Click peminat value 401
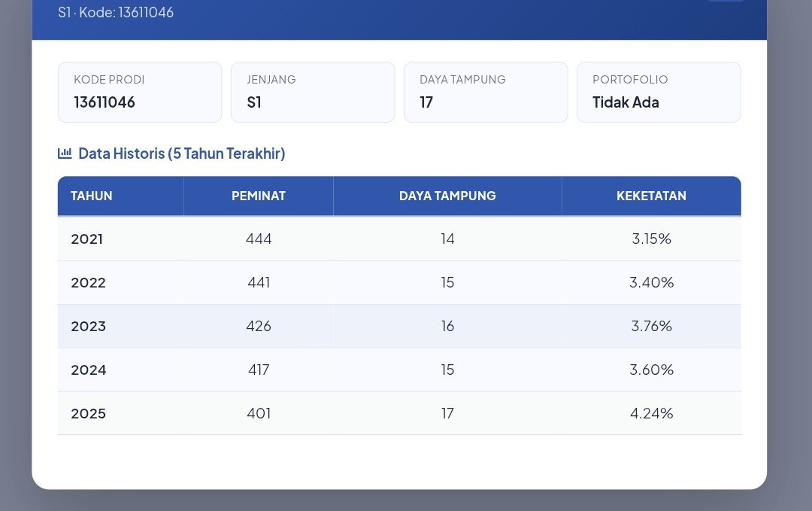Viewport: 812px width, 511px height. click(259, 414)
